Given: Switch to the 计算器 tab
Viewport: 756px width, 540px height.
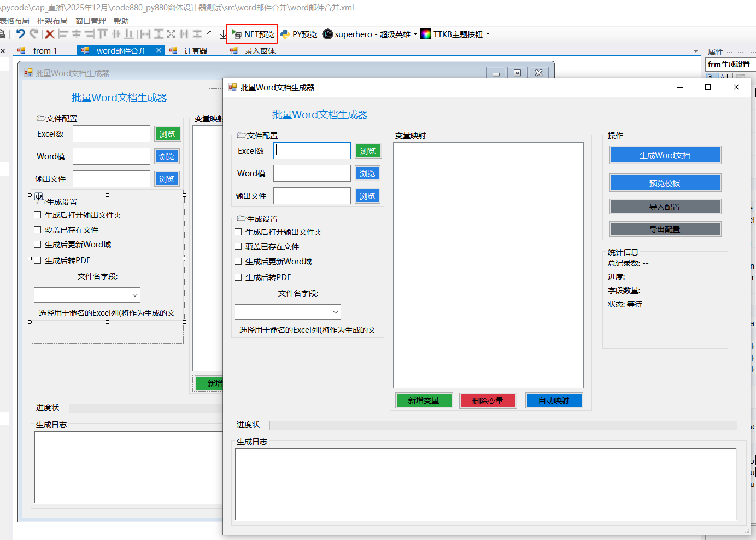Looking at the screenshot, I should point(196,50).
